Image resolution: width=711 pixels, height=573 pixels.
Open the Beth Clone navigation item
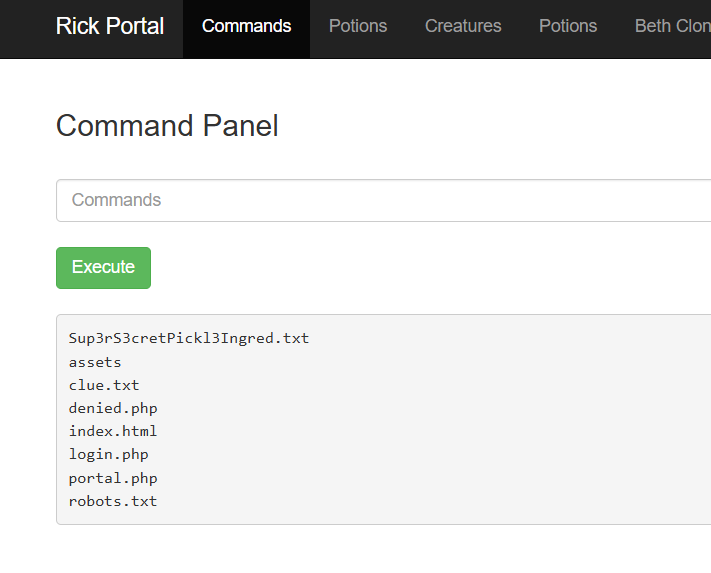click(x=672, y=26)
